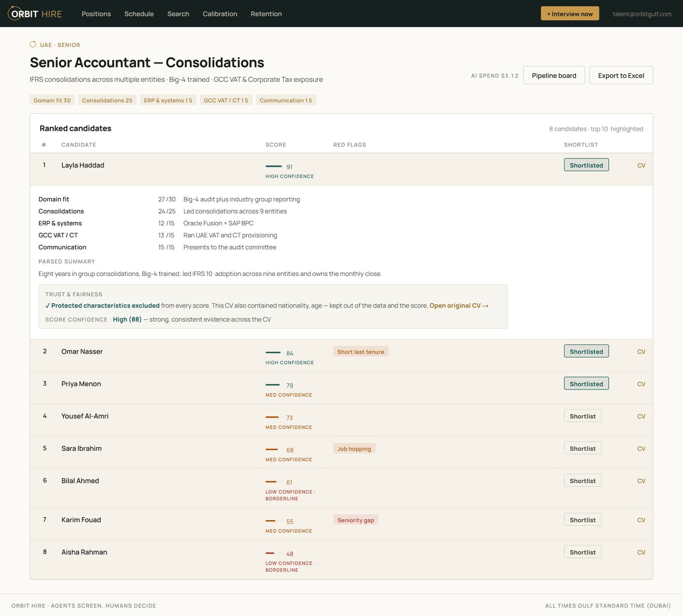Viewport: 683px width, 616px height.
Task: Select the Domain fit 30 criterion chip
Action: (x=52, y=100)
